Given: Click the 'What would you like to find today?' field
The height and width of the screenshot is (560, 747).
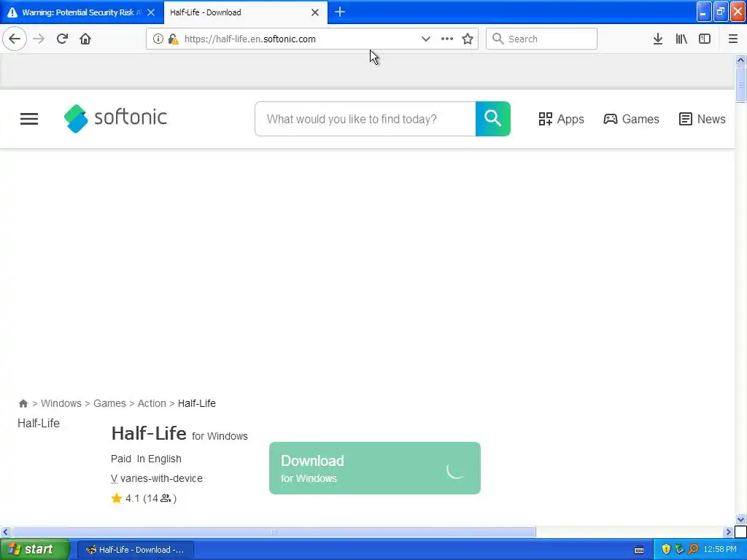Looking at the screenshot, I should [x=365, y=119].
